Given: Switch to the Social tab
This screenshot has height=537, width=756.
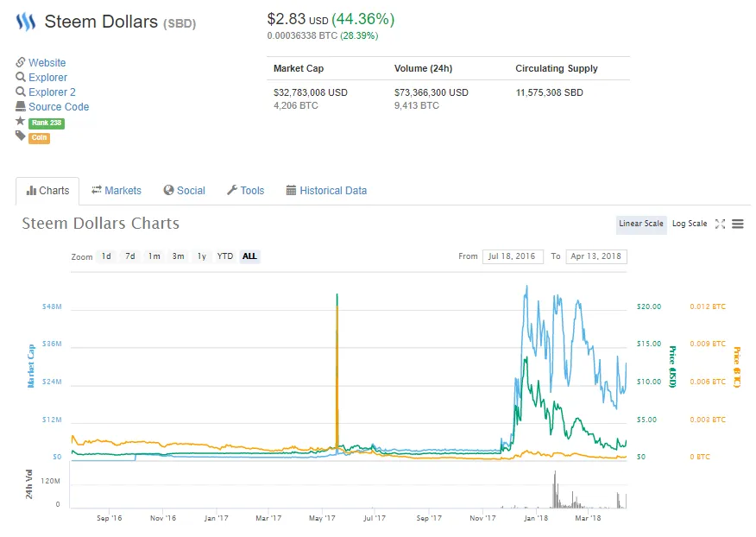Looking at the screenshot, I should point(184,191).
